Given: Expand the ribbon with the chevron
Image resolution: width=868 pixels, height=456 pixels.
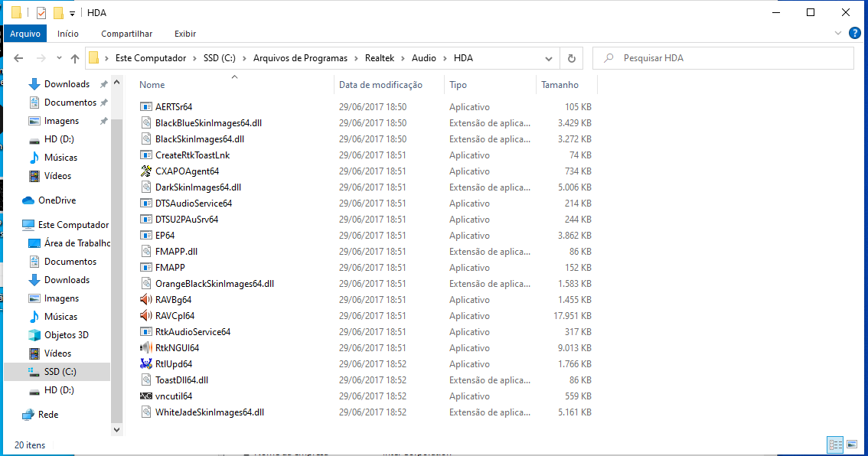Looking at the screenshot, I should point(837,33).
